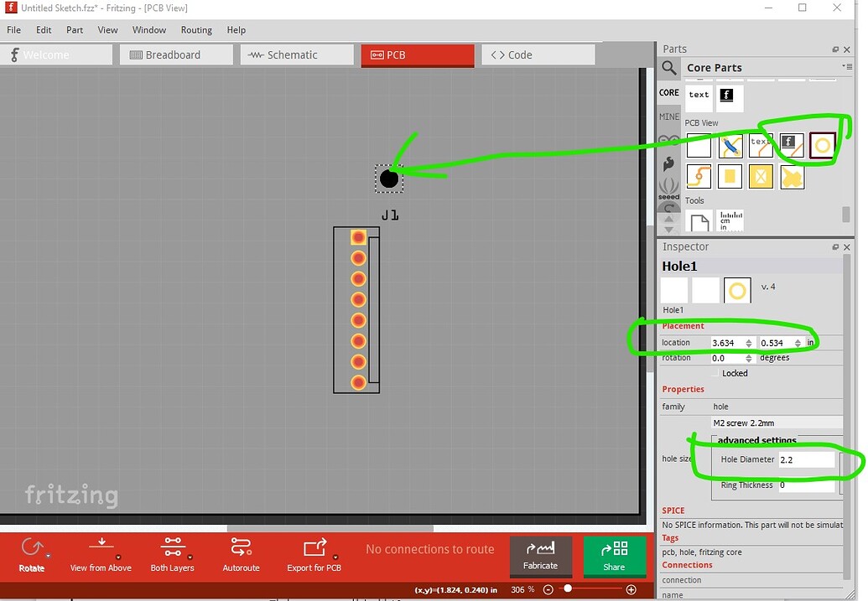The width and height of the screenshot is (868, 601).
Task: Click the green Share button
Action: coord(614,555)
